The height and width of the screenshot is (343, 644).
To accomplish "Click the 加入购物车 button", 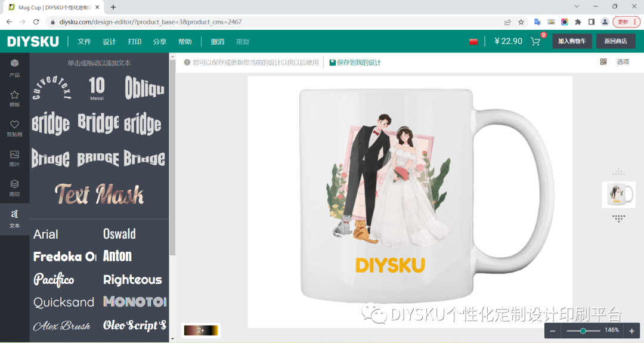I will coord(572,41).
